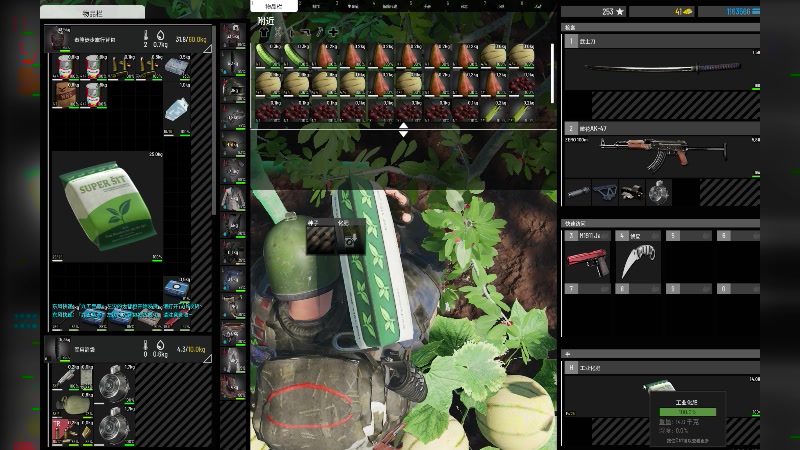This screenshot has height=450, width=800.
Task: Select second drum magazine in lower container
Action: (114, 426)
